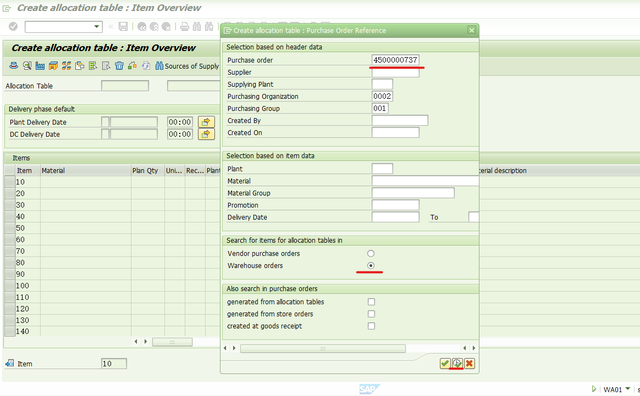640x396 pixels.
Task: Click the Created On date field
Action: 395,132
